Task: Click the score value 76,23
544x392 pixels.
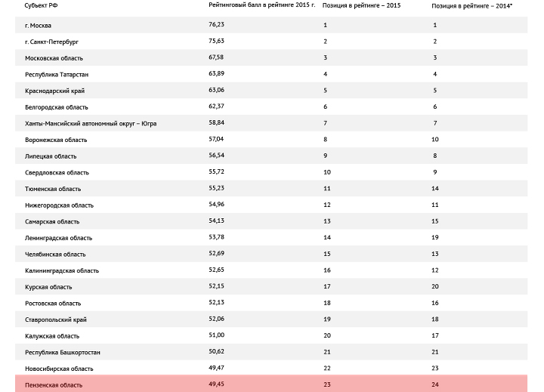Action: pos(216,25)
